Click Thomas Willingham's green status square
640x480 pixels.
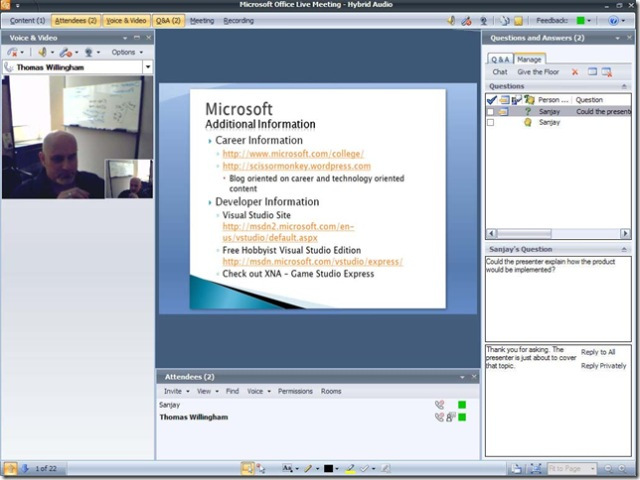(462, 417)
